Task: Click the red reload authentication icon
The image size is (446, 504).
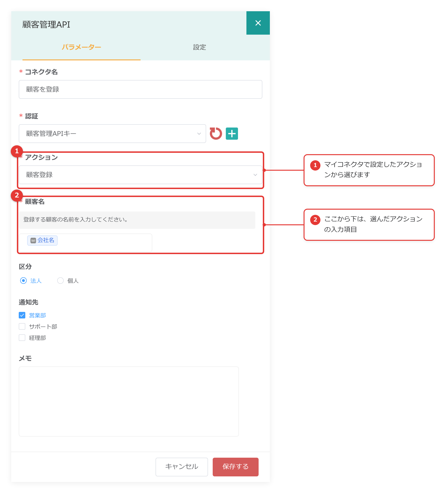Action: pos(216,134)
